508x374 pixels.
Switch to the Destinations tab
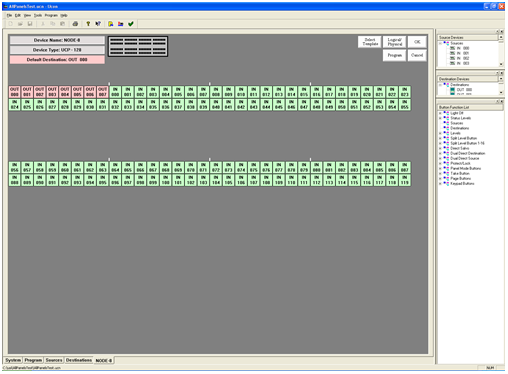pyautogui.click(x=79, y=360)
